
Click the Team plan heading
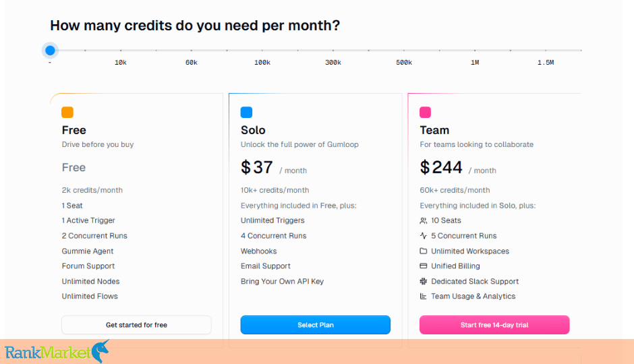[x=434, y=130]
